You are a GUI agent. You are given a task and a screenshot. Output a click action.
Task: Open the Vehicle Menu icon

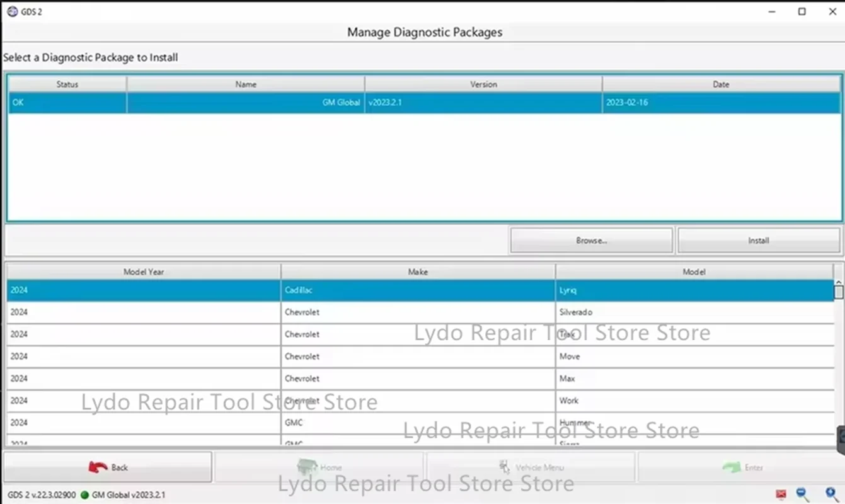[504, 467]
